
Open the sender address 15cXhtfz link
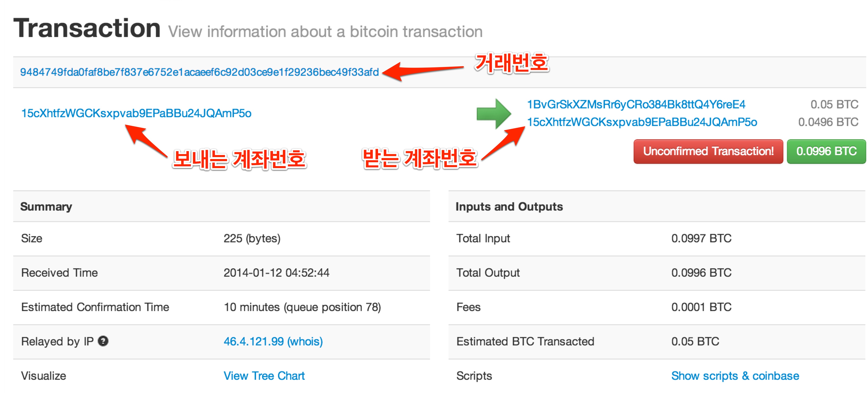(136, 113)
